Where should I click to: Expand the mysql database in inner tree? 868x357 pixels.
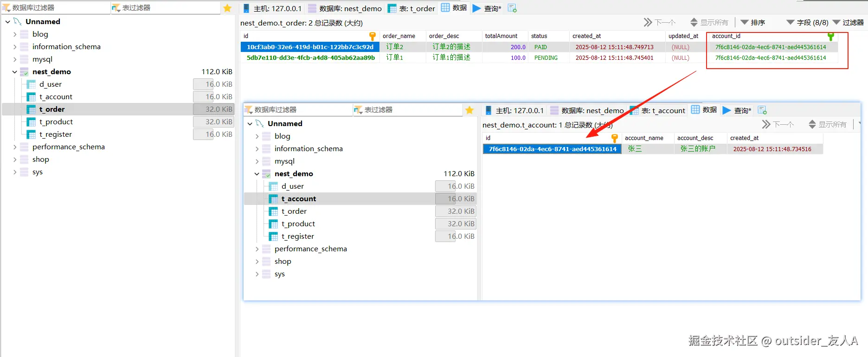tap(257, 161)
